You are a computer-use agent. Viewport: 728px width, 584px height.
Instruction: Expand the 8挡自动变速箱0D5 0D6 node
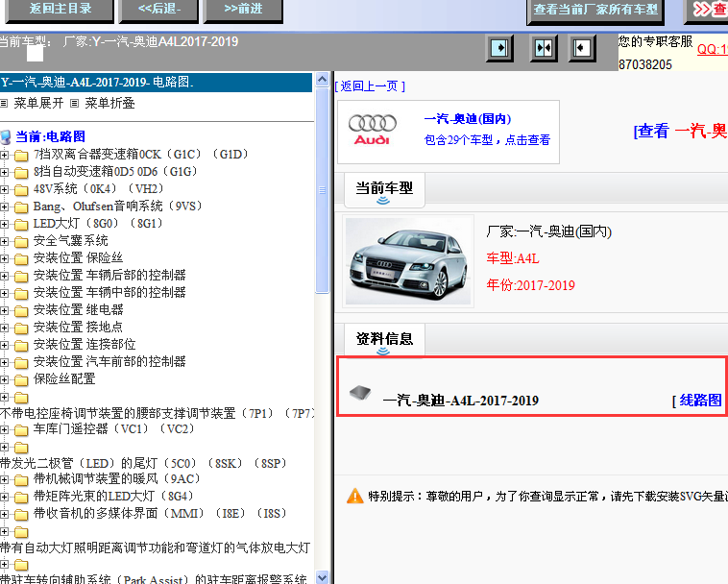point(4,172)
